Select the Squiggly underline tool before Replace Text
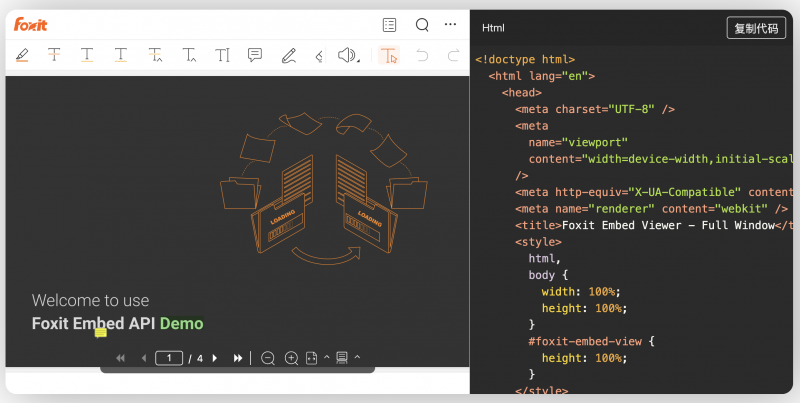The width and height of the screenshot is (800, 403). tap(121, 55)
